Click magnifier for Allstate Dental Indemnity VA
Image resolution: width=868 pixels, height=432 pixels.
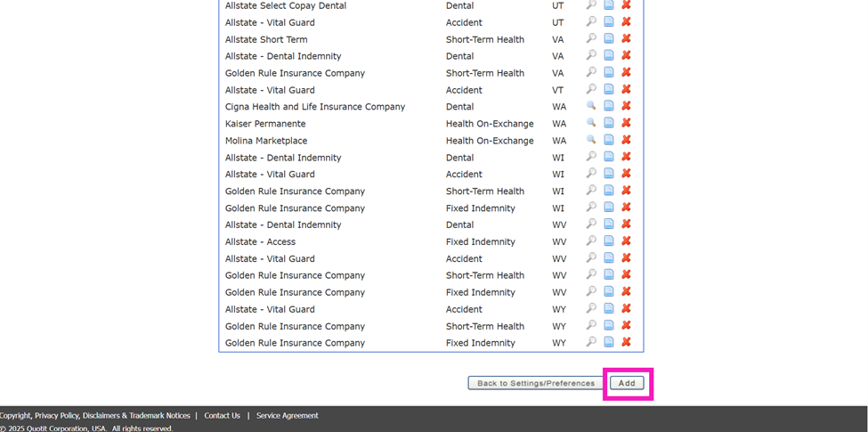point(591,55)
